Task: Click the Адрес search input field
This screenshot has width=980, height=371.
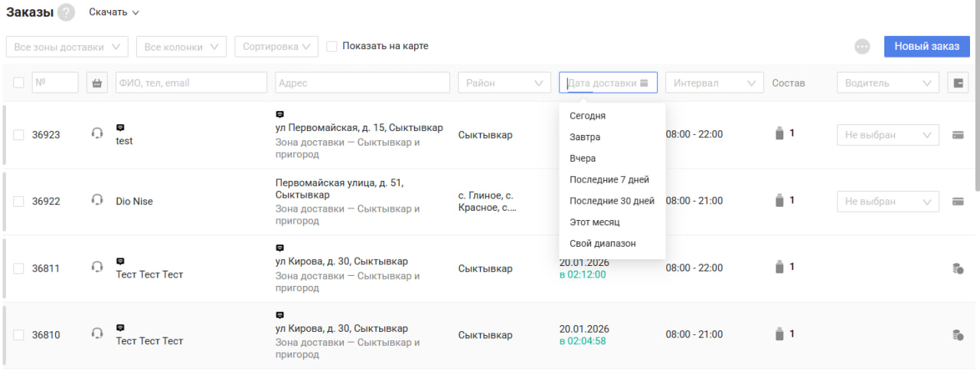Action: tap(362, 83)
